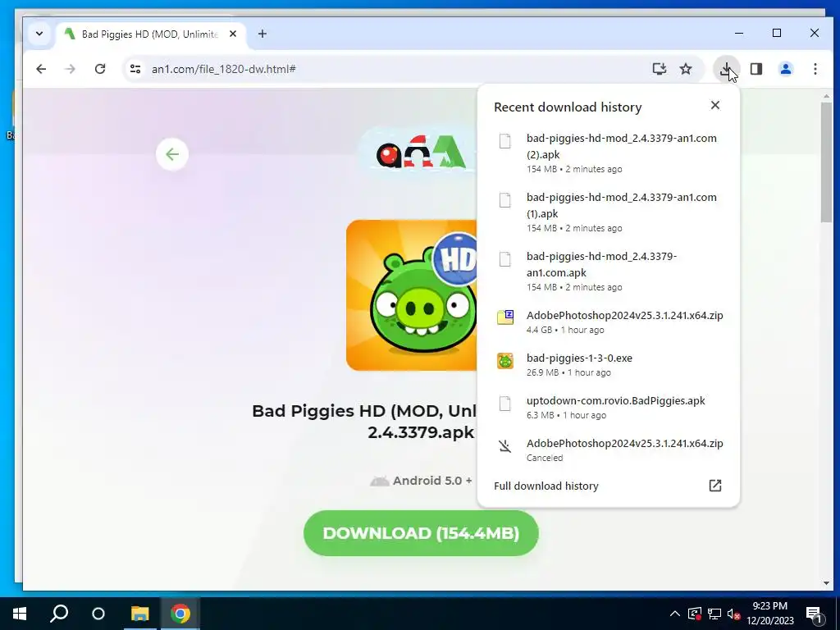Open the Chrome side panel icon
The image size is (840, 630).
point(756,69)
